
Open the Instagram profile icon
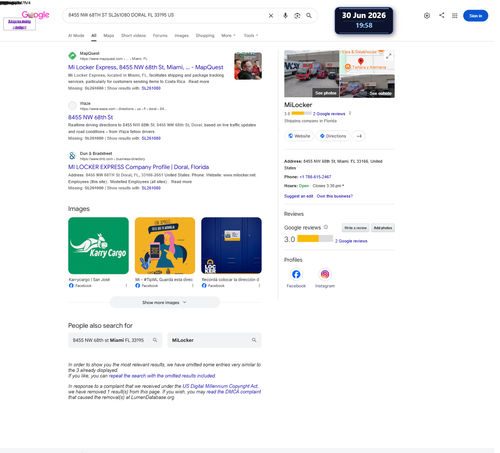click(325, 274)
